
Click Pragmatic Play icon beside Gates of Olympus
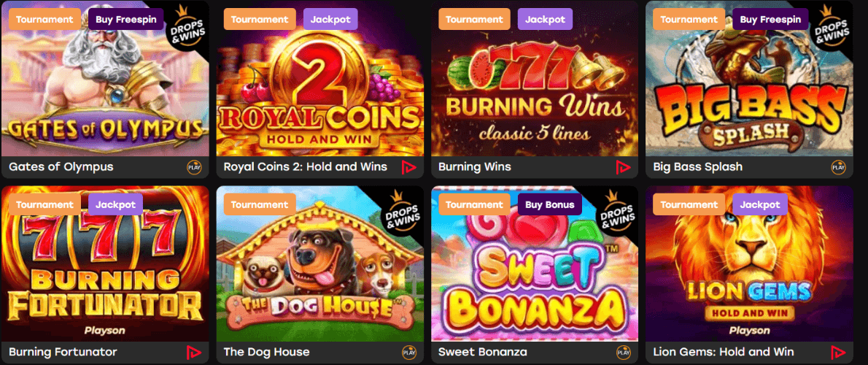click(194, 166)
